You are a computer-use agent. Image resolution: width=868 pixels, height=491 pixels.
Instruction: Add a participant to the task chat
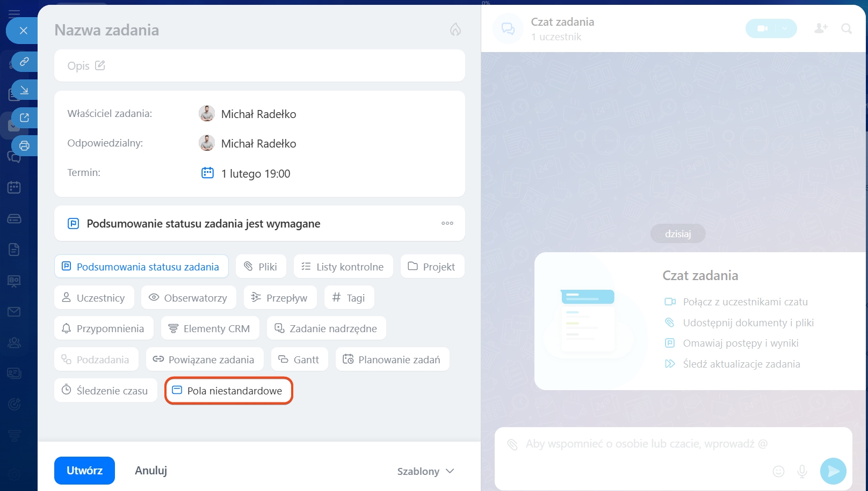click(x=821, y=28)
